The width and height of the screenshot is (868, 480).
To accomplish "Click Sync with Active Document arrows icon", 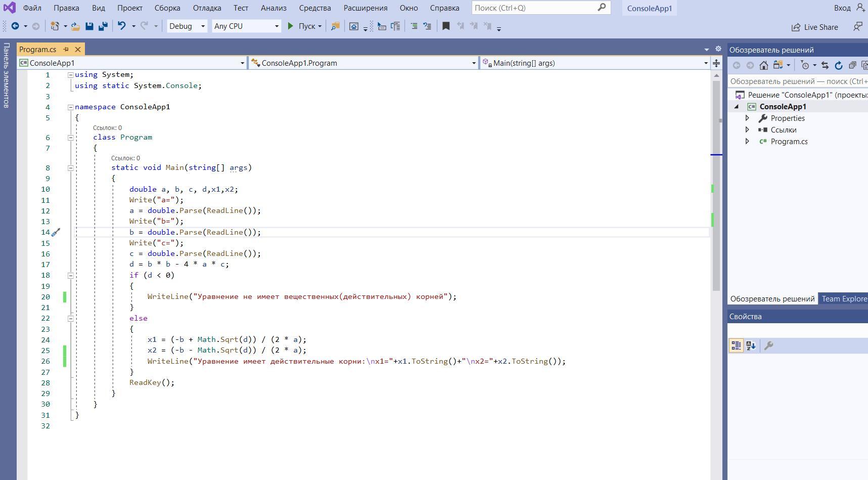I will tap(825, 65).
